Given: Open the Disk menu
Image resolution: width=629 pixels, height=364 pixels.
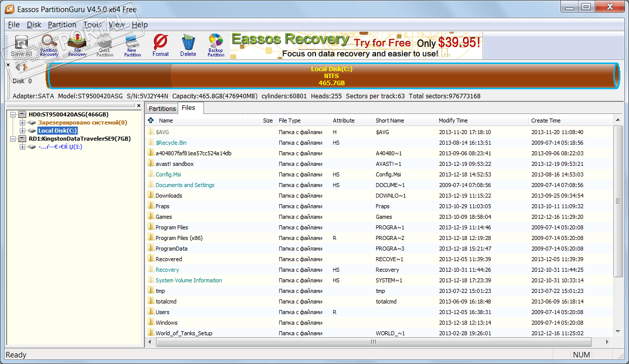Looking at the screenshot, I should point(34,24).
